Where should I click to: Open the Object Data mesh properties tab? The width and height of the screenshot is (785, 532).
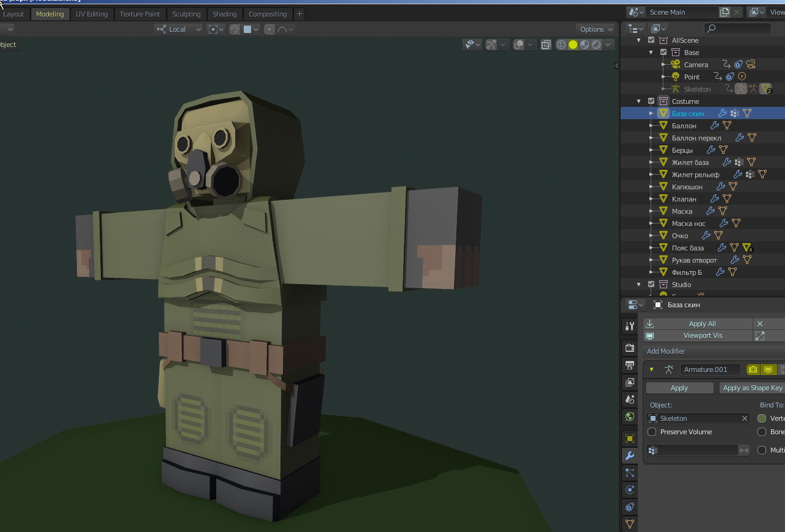630,523
